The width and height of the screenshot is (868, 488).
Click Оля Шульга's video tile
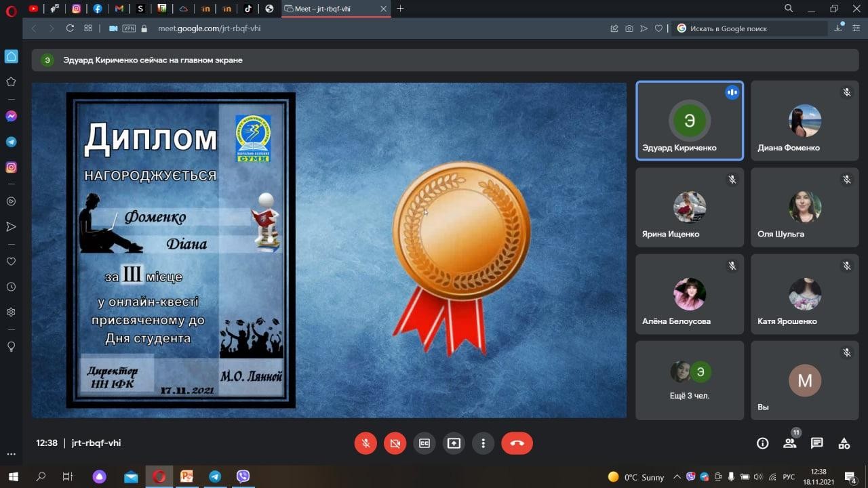click(805, 207)
